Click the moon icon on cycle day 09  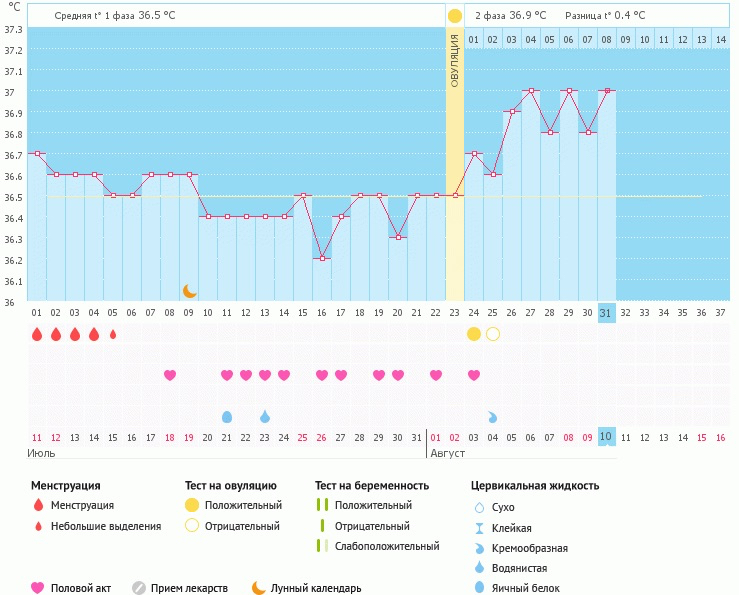[190, 291]
